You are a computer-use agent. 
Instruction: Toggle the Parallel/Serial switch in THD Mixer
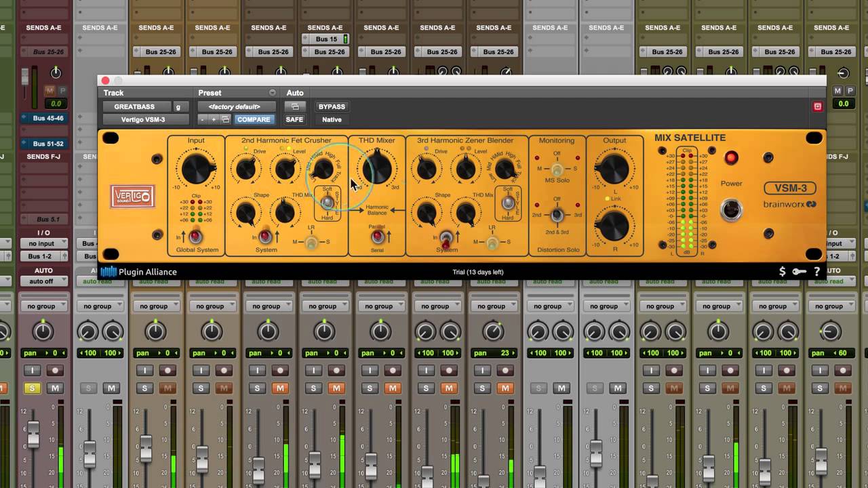point(377,237)
